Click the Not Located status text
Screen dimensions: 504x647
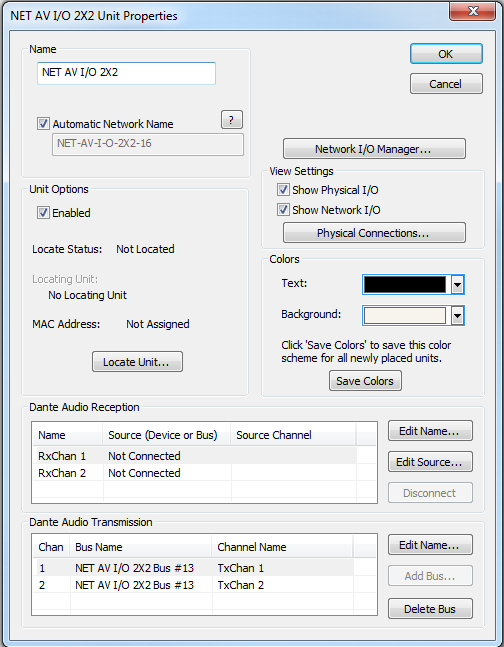tap(145, 249)
